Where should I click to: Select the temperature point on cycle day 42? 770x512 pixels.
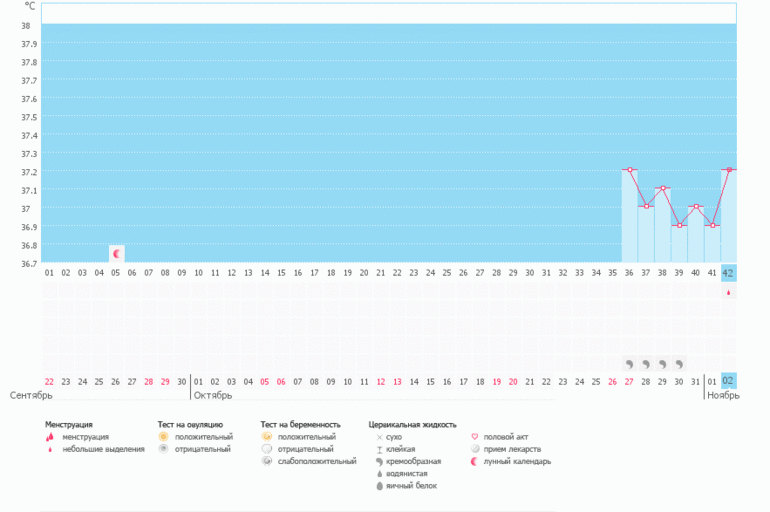[x=728, y=170]
